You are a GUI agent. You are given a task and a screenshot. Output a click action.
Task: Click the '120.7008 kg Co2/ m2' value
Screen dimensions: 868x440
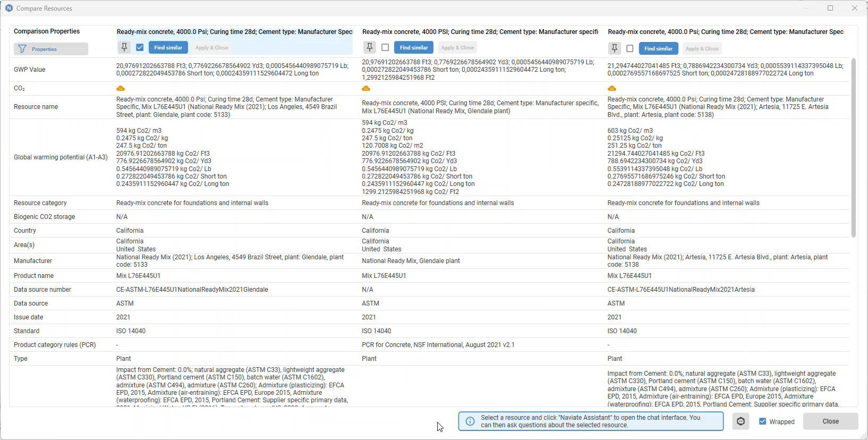(392, 146)
